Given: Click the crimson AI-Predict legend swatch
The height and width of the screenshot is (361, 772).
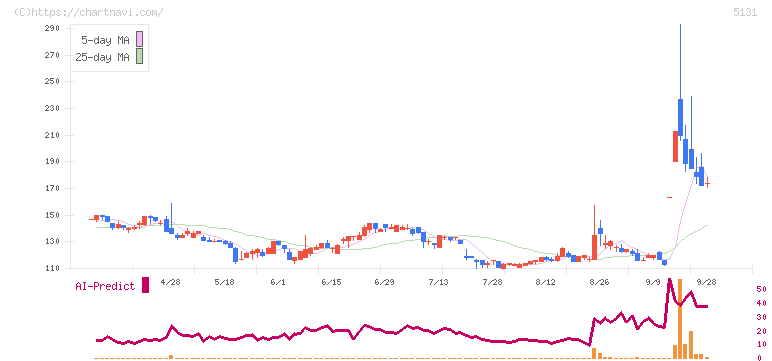Looking at the screenshot, I should click(x=145, y=285).
